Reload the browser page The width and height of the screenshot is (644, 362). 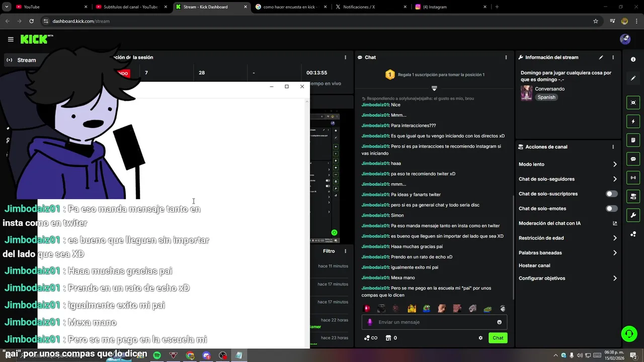point(31,21)
